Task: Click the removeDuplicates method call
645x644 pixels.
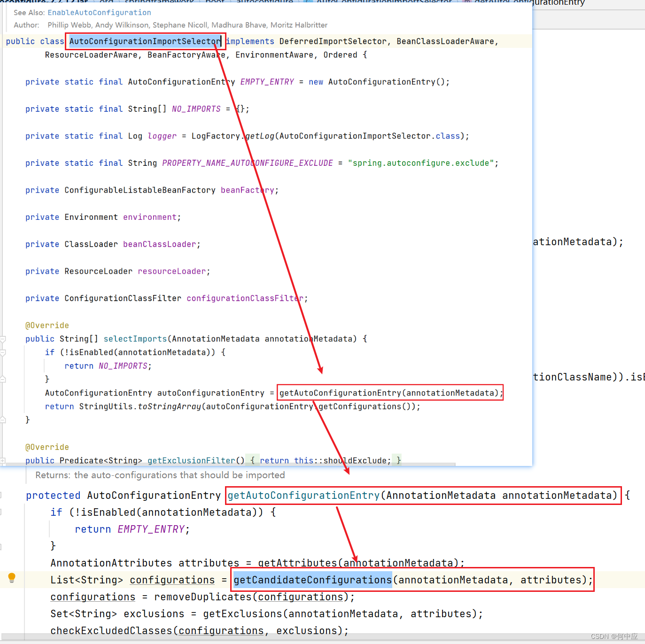Action: (x=203, y=597)
